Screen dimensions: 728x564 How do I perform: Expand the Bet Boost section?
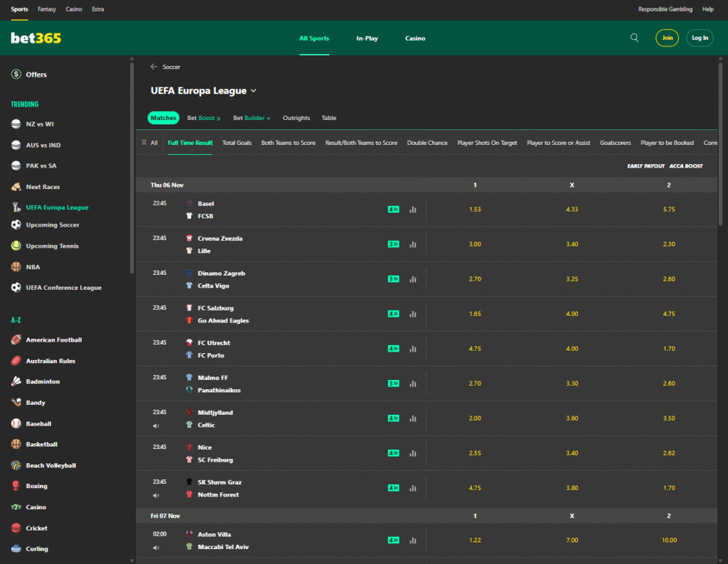(x=204, y=118)
